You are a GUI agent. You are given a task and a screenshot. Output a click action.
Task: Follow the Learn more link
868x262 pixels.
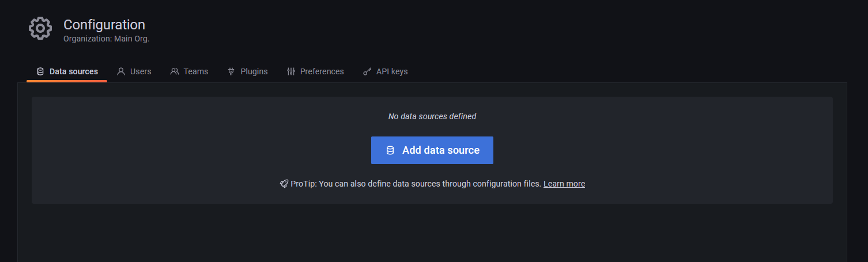(564, 184)
